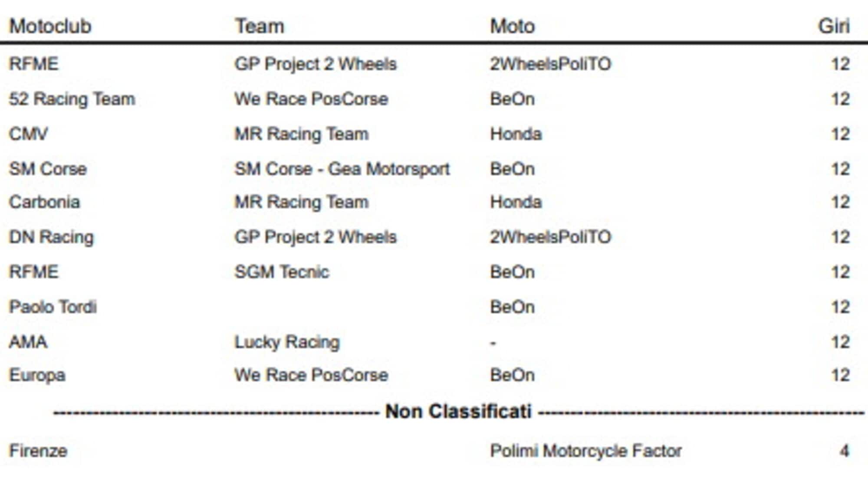Select the Lucky Racing team cell

287,342
